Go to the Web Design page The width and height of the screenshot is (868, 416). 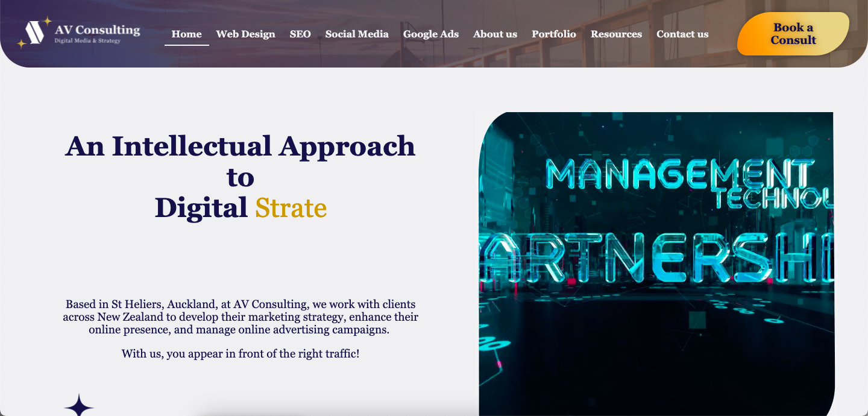245,34
